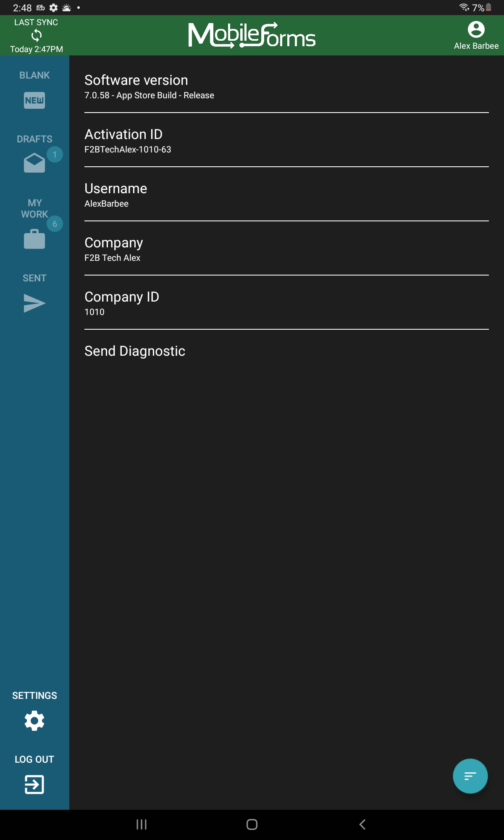Image resolution: width=504 pixels, height=840 pixels.
Task: Click the MobileForms logo
Action: coord(252,35)
